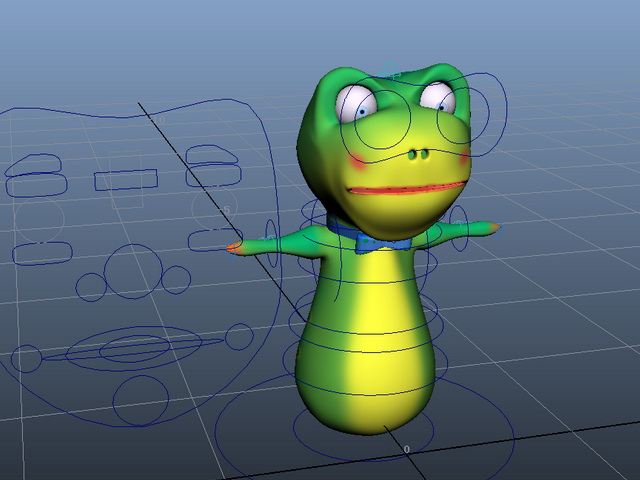Viewport: 640px width, 480px height.
Task: Select the upper-left eyebrow shape in face panel
Action: tap(33, 164)
